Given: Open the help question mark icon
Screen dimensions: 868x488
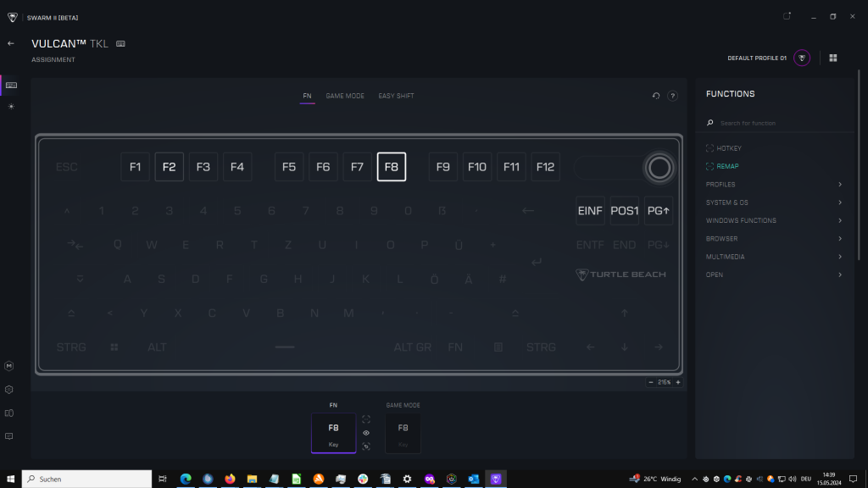Looking at the screenshot, I should pyautogui.click(x=672, y=96).
